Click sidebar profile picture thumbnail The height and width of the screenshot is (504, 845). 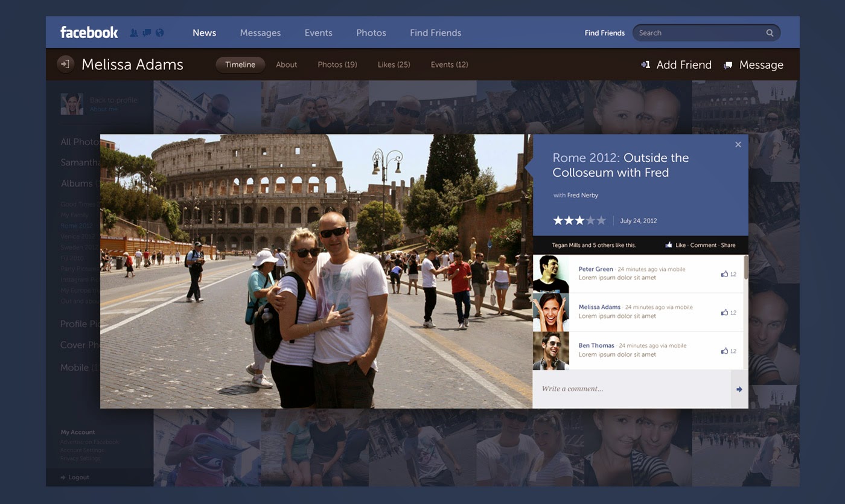coord(72,104)
